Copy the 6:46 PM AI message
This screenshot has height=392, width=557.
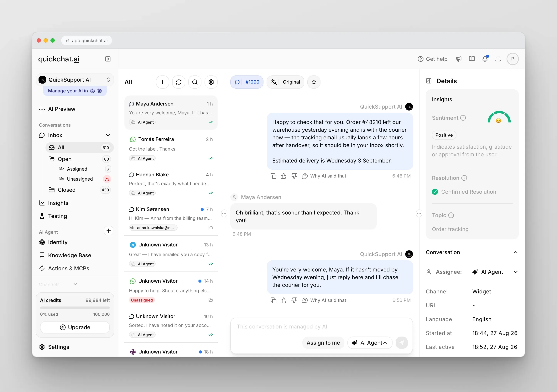(273, 176)
